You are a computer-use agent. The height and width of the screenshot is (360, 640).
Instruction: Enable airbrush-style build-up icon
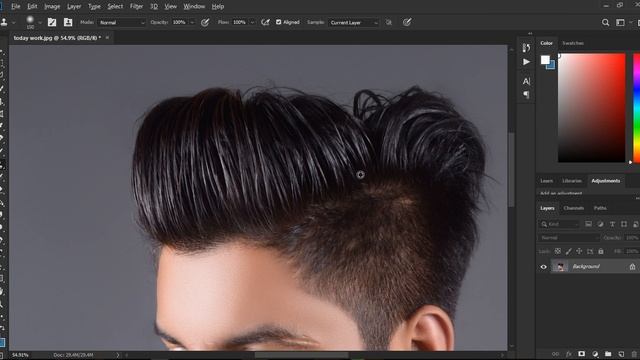tap(265, 22)
